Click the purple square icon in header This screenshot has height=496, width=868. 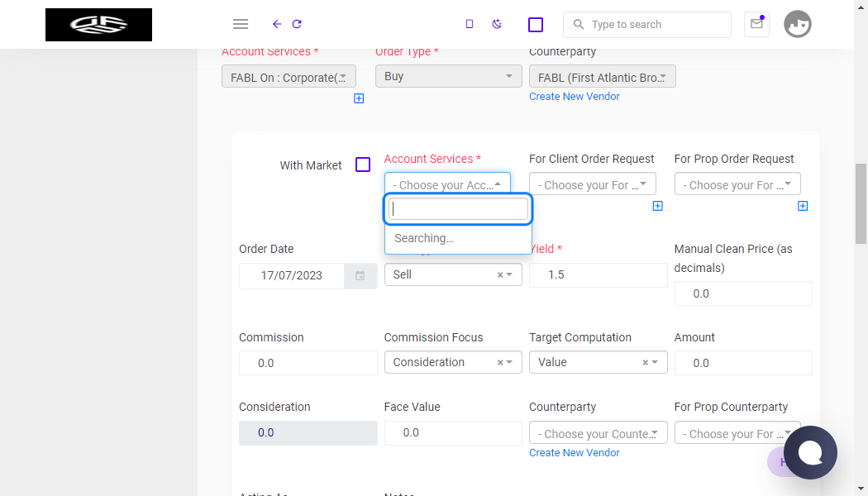[x=536, y=24]
